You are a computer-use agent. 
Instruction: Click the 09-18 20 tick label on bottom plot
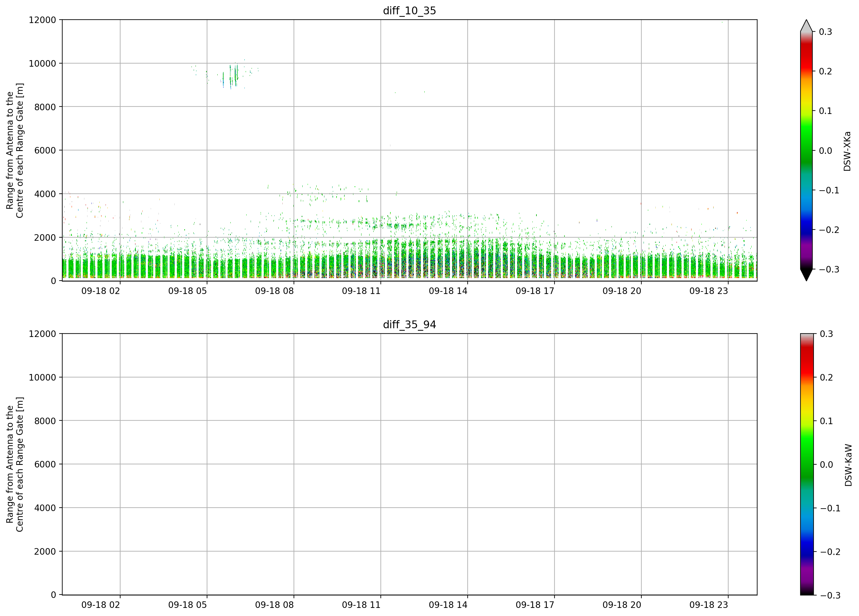point(621,605)
